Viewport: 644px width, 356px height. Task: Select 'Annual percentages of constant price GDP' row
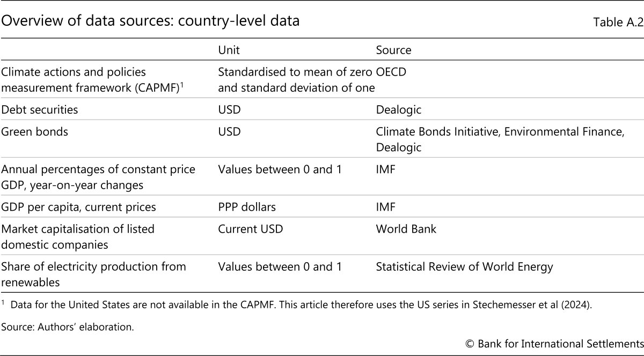(x=98, y=170)
